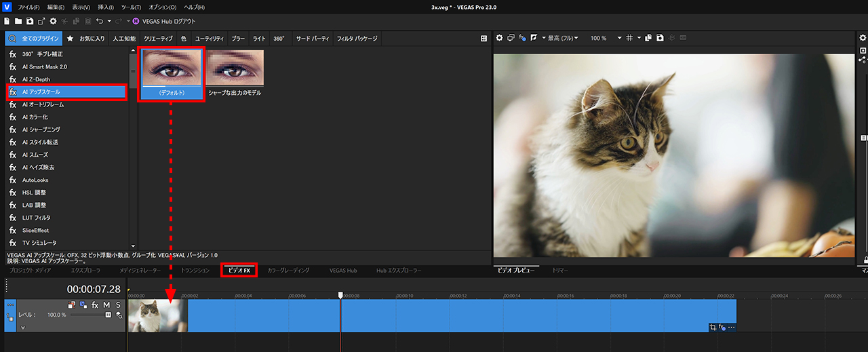
Task: Open the 最高 (フル) preview quality dropdown
Action: coord(562,38)
